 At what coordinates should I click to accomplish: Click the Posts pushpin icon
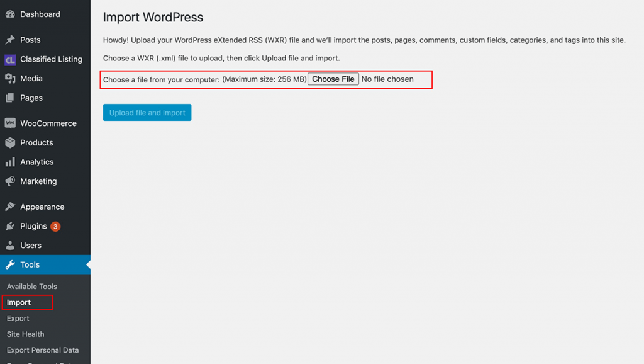pyautogui.click(x=10, y=40)
